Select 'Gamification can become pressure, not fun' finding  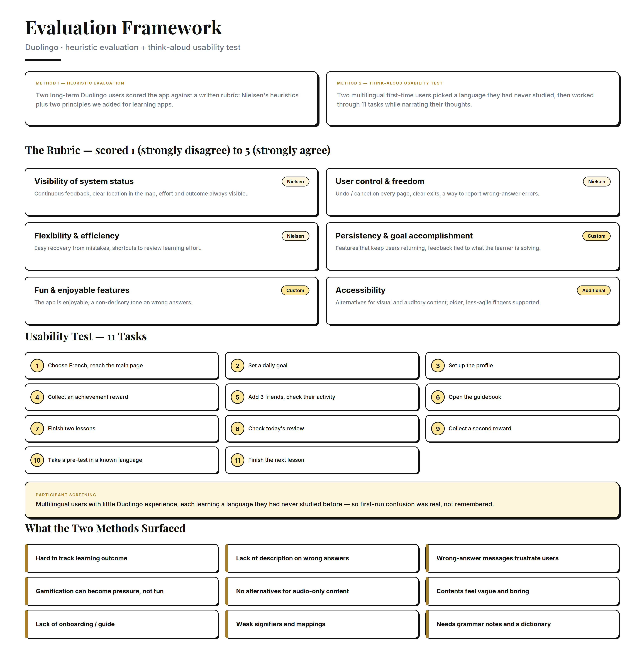(122, 591)
